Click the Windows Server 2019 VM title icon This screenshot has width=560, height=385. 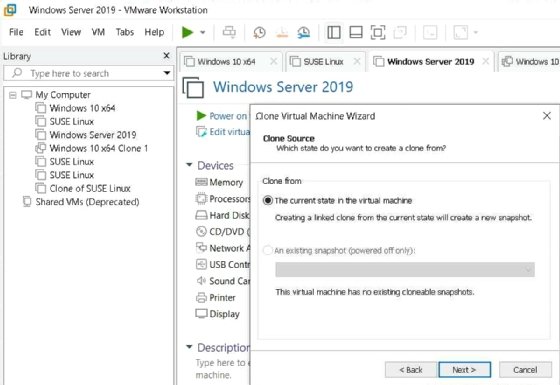(193, 87)
